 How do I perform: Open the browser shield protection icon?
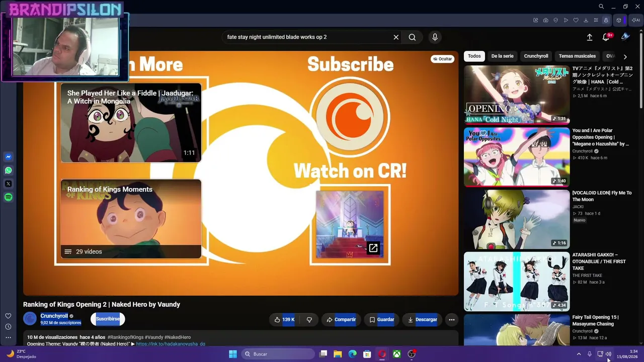556,20
